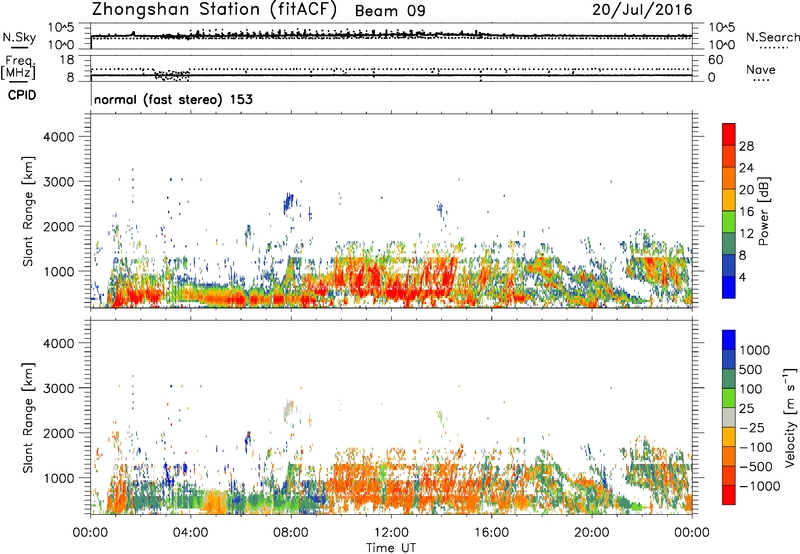Viewport: 800px width, 554px height.
Task: Click the '28' power colorbar value
Action: (x=746, y=146)
